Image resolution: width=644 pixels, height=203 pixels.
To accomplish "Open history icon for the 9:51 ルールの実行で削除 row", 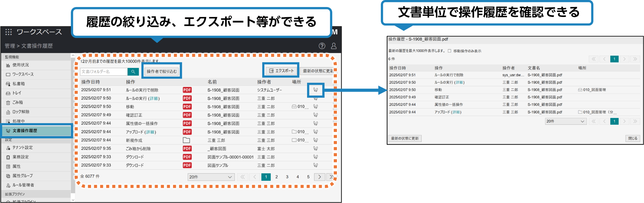I will coord(316,90).
